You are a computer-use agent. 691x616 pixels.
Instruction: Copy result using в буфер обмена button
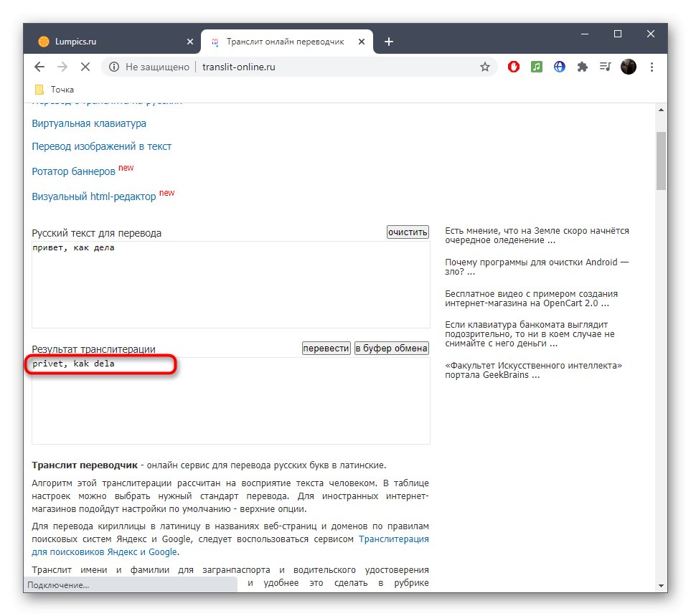(x=391, y=348)
